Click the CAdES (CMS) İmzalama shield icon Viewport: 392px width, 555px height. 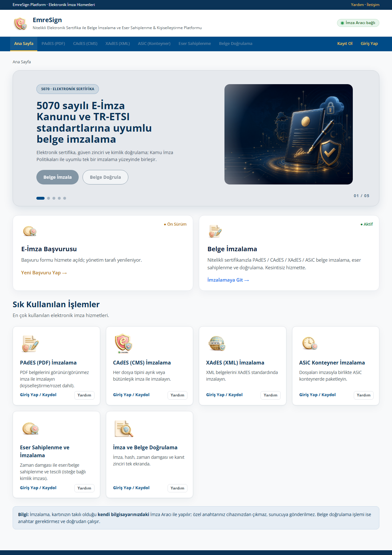[123, 344]
